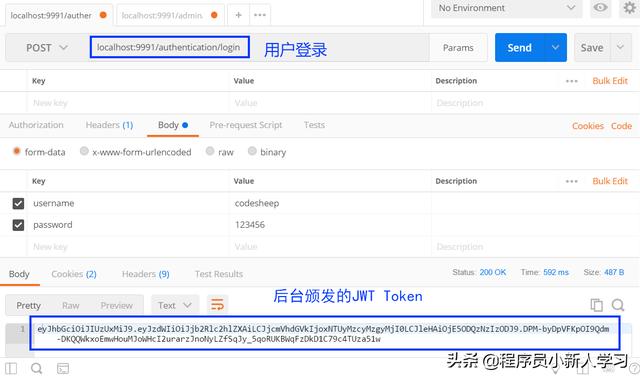Open the POST method dropdown
This screenshot has height=380, width=640.
47,48
